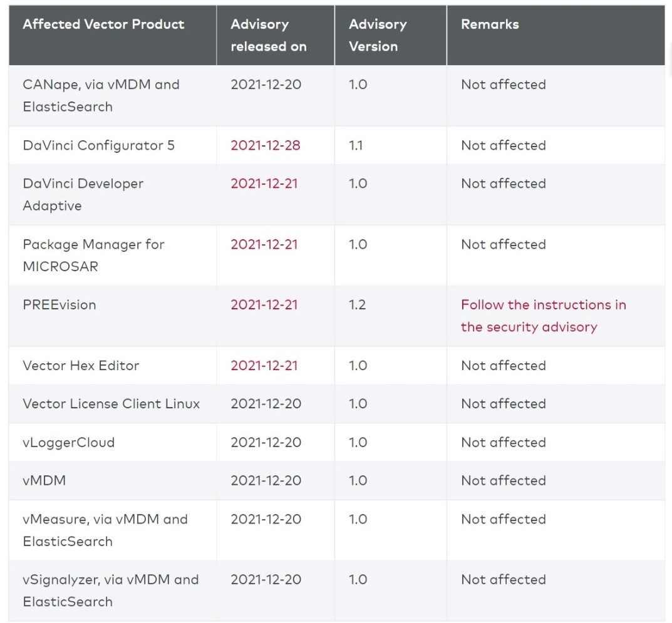
Task: Select the vMeasure product name cell
Action: 105,530
